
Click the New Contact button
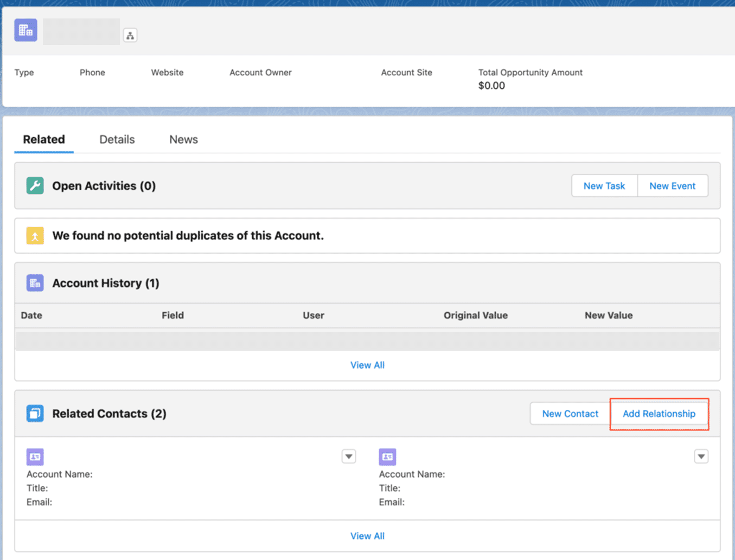click(x=570, y=413)
